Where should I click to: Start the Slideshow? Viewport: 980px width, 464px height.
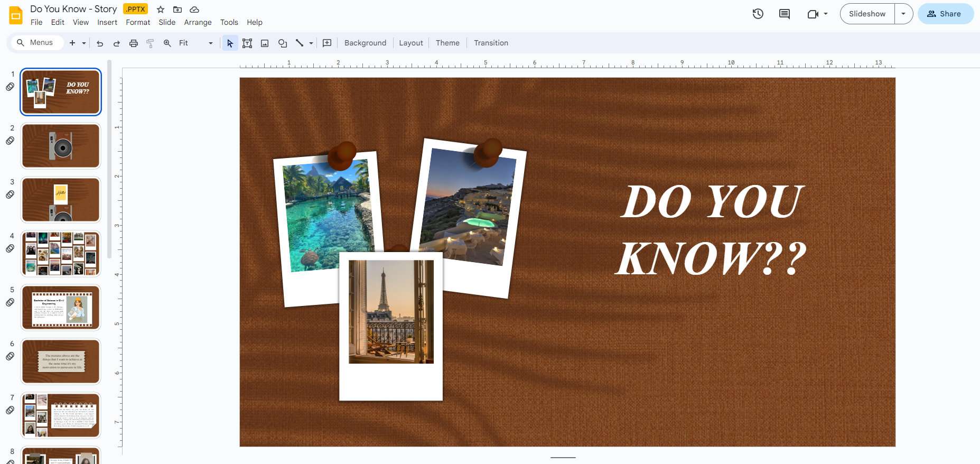[x=867, y=14]
